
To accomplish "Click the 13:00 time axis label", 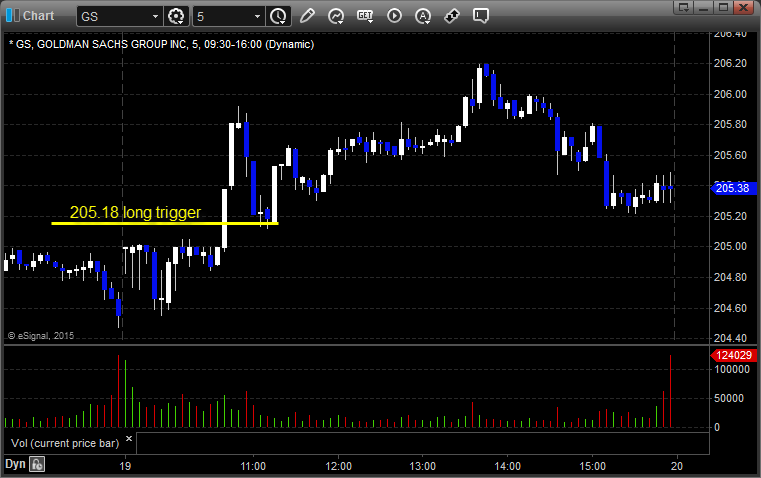I will (423, 466).
